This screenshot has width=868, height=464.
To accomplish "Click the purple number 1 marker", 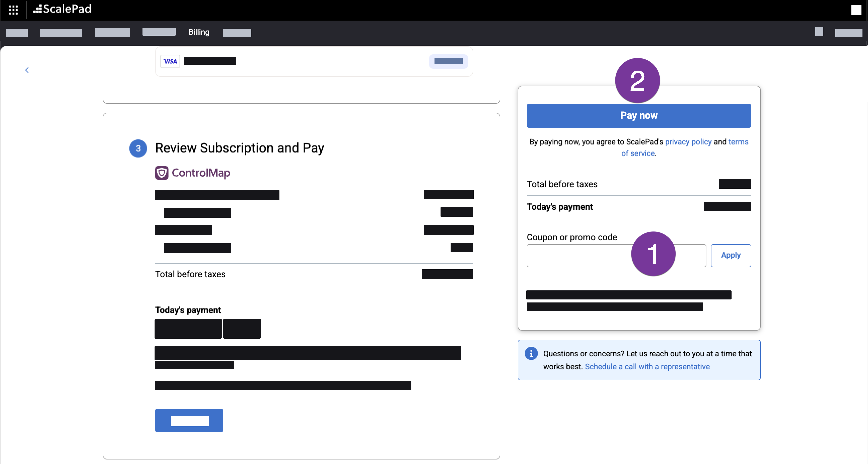I will 653,254.
